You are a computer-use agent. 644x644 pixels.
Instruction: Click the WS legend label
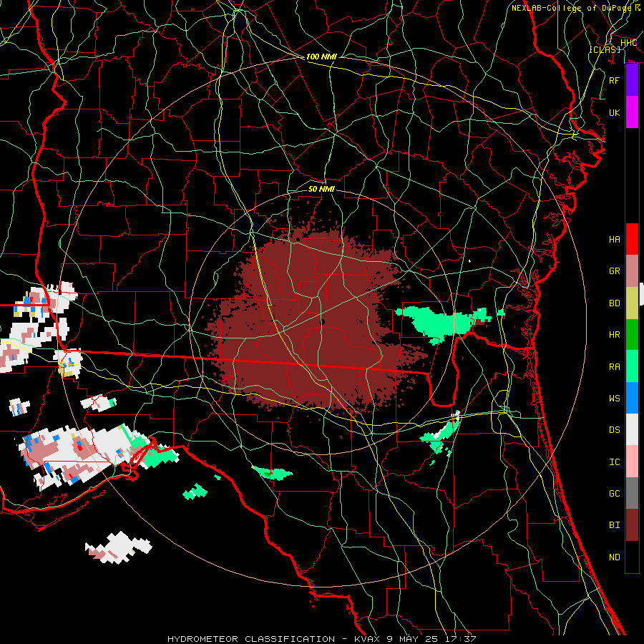click(x=615, y=398)
